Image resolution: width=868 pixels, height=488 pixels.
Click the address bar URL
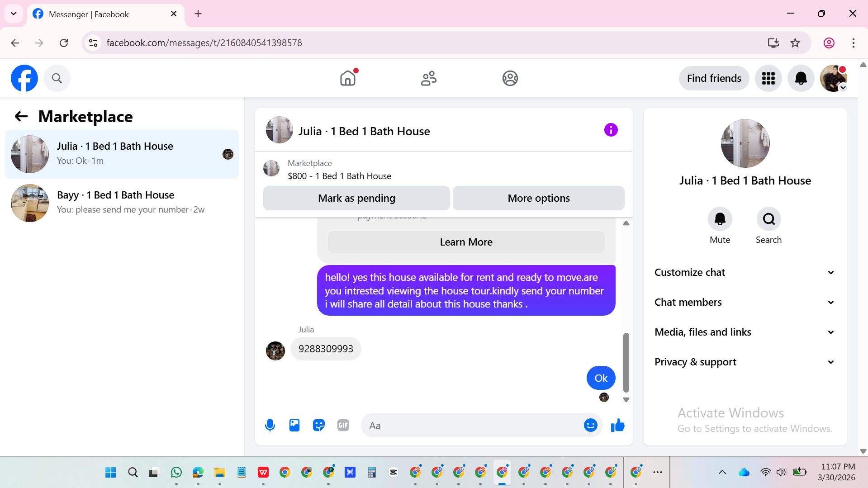(x=204, y=43)
